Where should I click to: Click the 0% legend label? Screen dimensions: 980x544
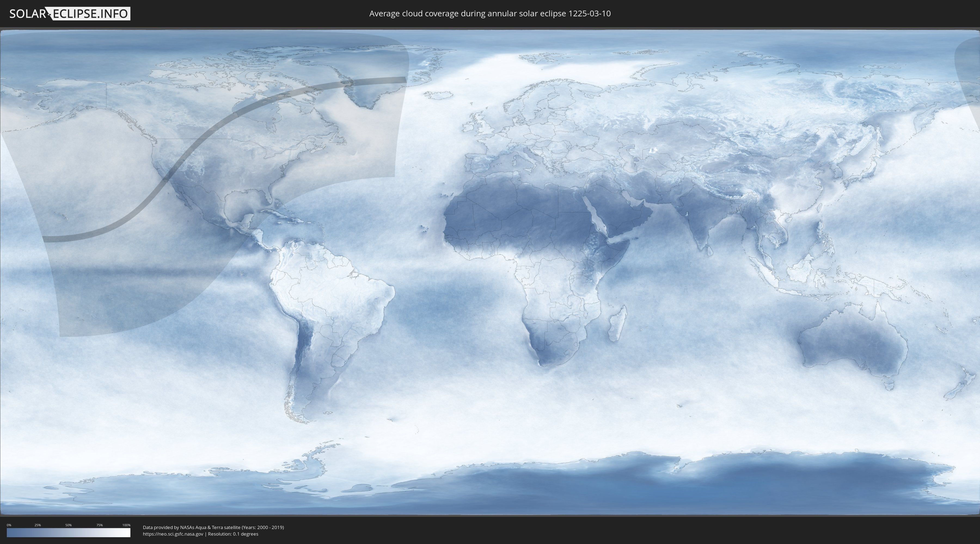pos(9,525)
